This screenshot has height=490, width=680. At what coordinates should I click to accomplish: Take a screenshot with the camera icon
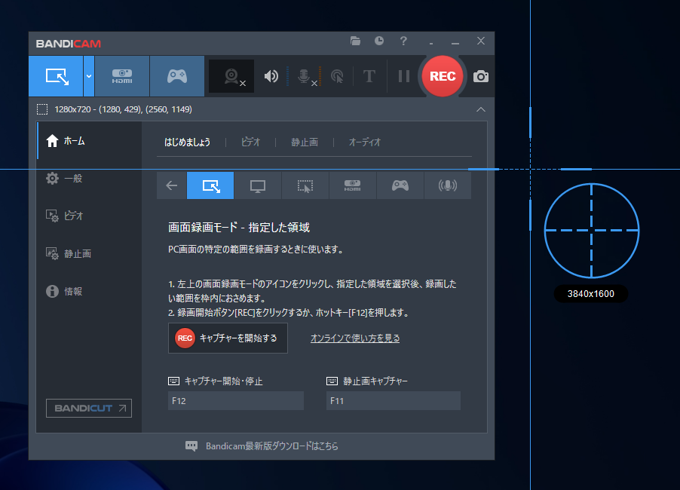tap(481, 76)
